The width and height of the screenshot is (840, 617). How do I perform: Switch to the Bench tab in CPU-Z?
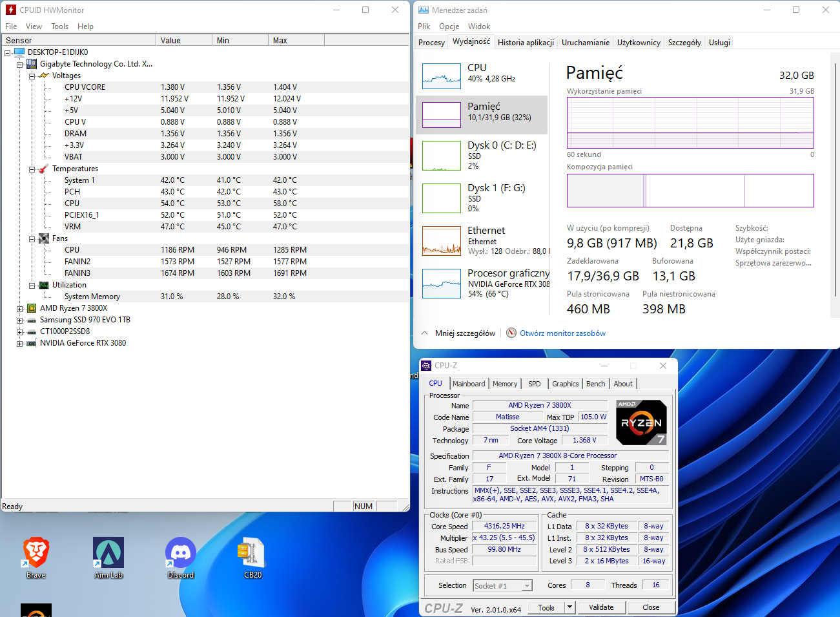click(596, 384)
